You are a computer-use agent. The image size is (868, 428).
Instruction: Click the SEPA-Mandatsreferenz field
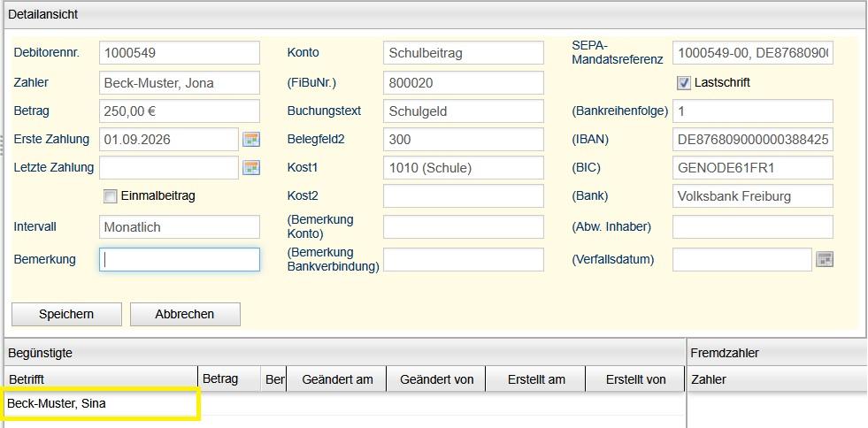753,53
